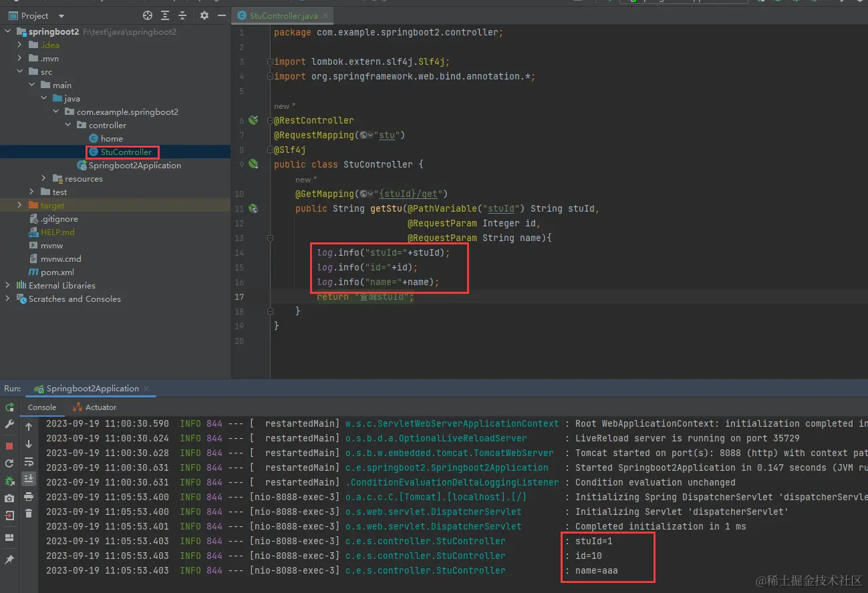
Task: Select the mvnw.cmd file
Action: pyautogui.click(x=55, y=258)
